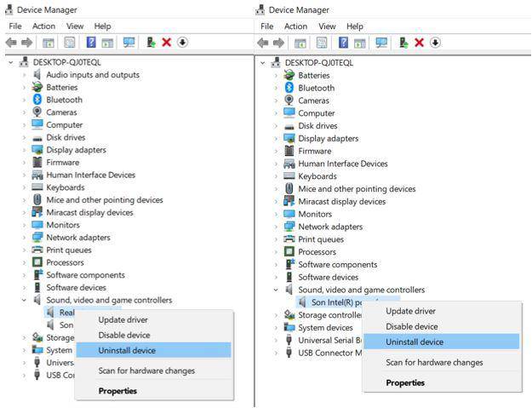Click the blue Help icon in right window toolbar

[x=343, y=42]
